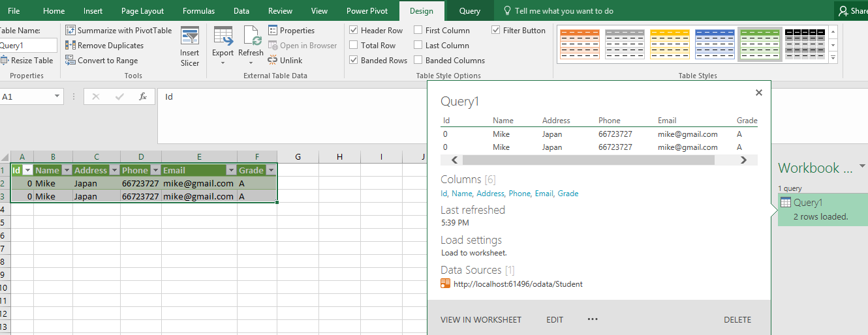Switch to the Review tab

(280, 11)
